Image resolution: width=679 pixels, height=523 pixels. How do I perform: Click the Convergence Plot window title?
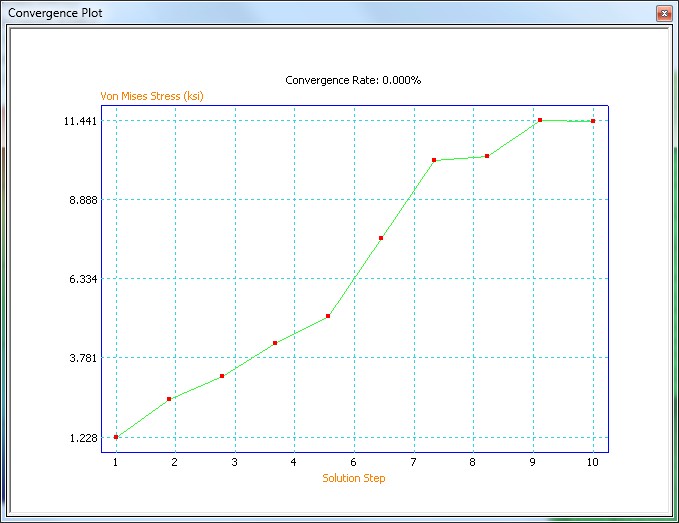click(x=55, y=13)
